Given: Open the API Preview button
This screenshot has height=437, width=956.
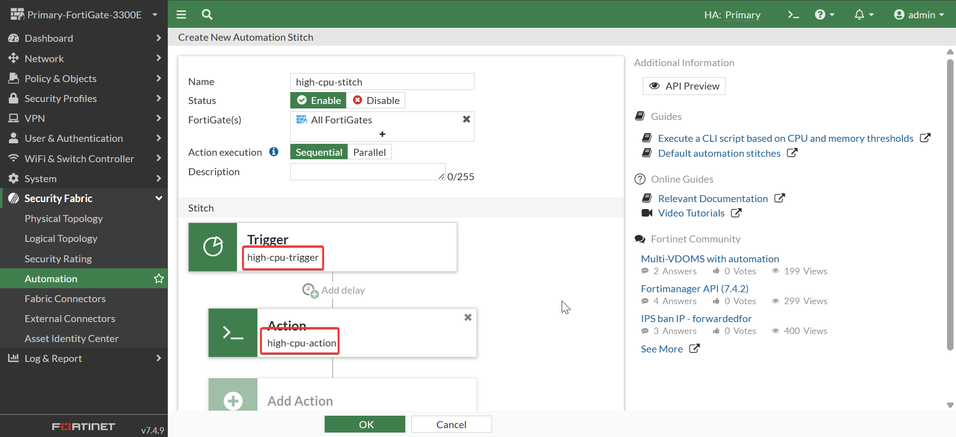Looking at the screenshot, I should pyautogui.click(x=684, y=86).
